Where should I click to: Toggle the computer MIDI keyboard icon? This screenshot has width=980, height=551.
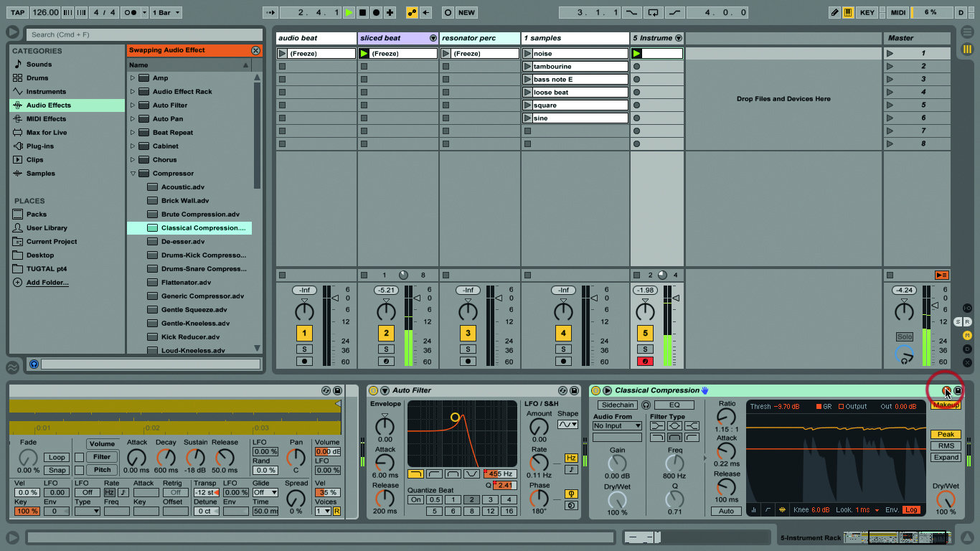click(x=849, y=12)
